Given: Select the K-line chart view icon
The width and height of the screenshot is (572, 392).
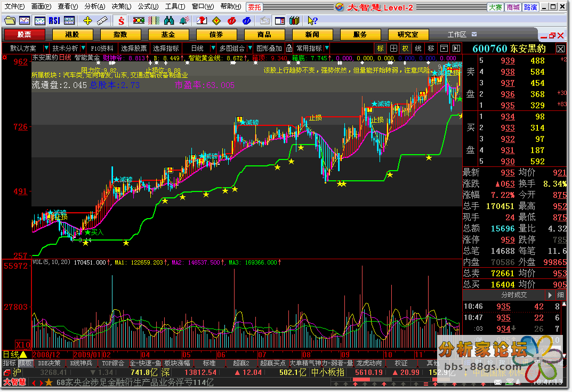Looking at the screenshot, I should 39,20.
